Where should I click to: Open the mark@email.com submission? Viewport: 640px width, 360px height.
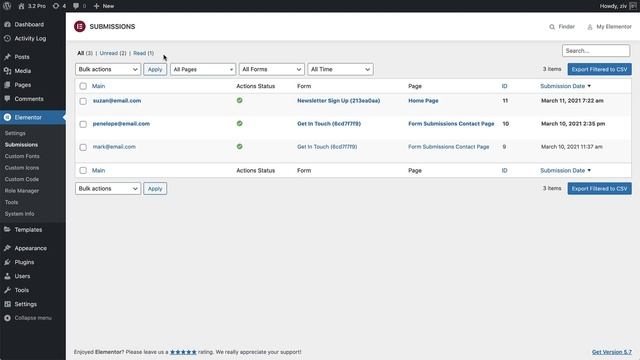coord(114,147)
